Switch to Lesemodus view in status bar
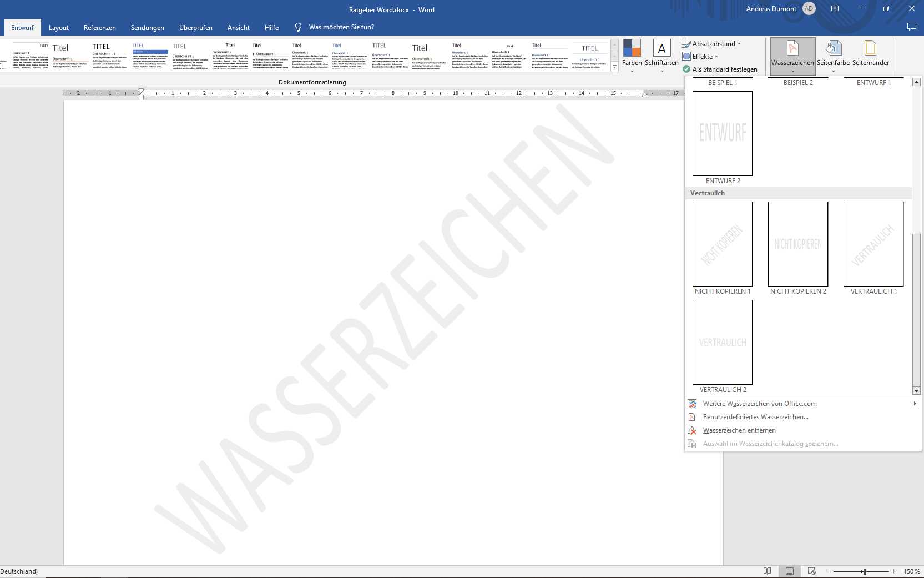This screenshot has height=578, width=924. coord(769,571)
